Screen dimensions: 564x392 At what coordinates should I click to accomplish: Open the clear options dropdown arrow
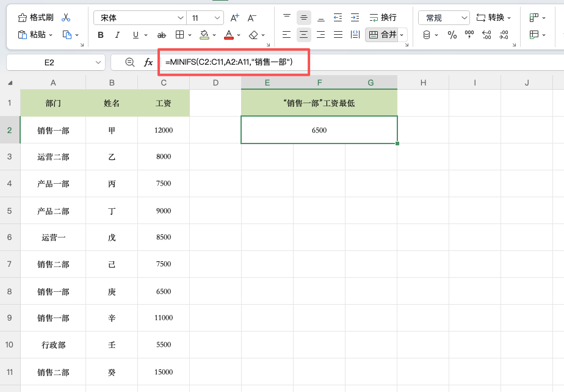[x=263, y=35]
